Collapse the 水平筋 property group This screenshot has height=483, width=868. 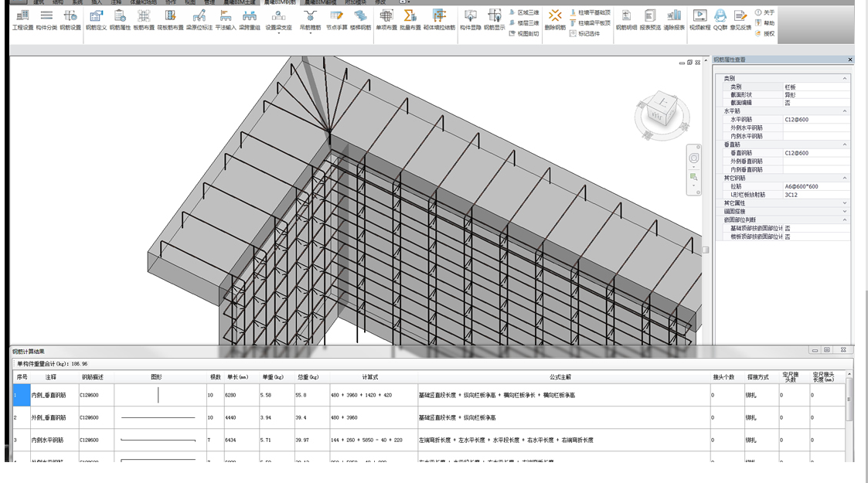(x=844, y=111)
